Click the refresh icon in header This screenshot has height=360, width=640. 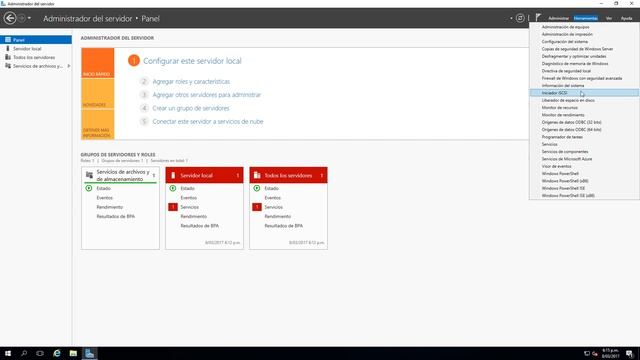pyautogui.click(x=520, y=18)
